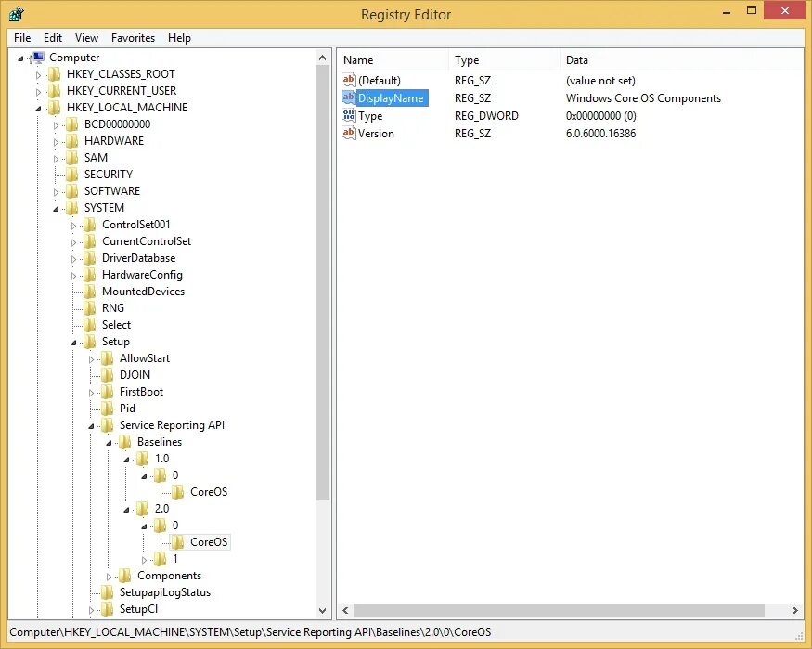Open the File menu

[x=22, y=38]
